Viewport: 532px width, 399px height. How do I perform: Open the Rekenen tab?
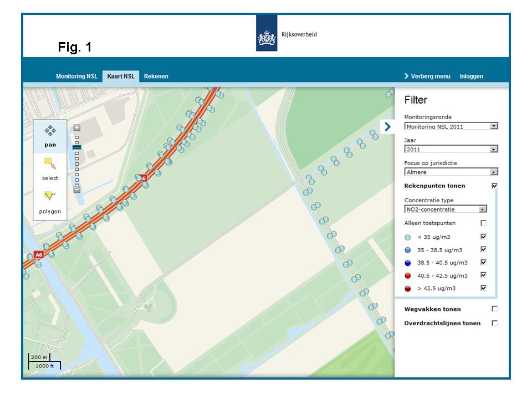156,76
